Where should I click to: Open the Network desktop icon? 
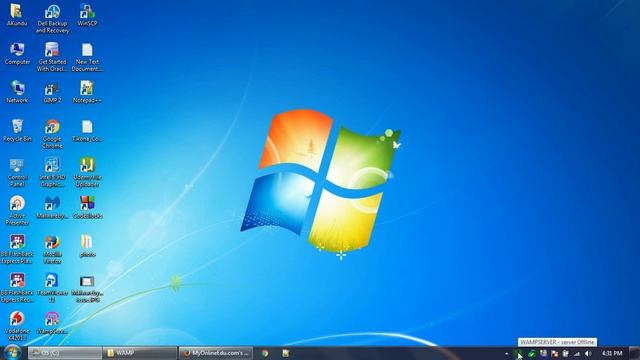point(17,92)
